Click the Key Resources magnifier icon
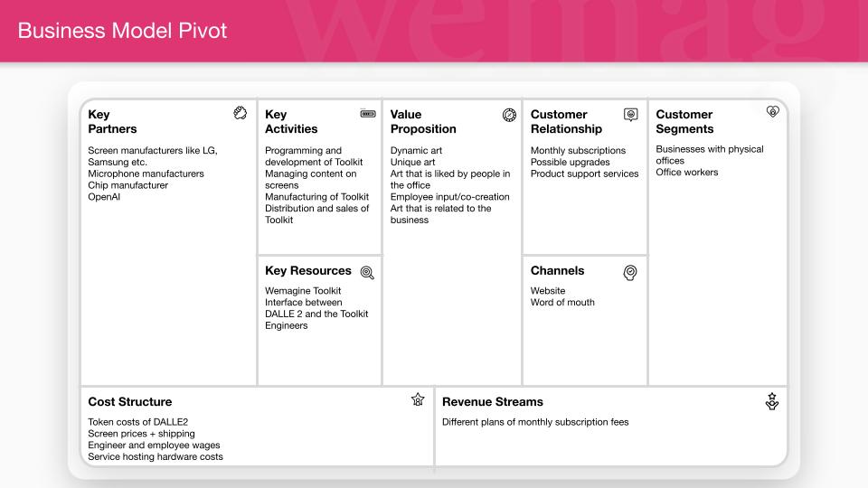The image size is (868, 488). (367, 272)
